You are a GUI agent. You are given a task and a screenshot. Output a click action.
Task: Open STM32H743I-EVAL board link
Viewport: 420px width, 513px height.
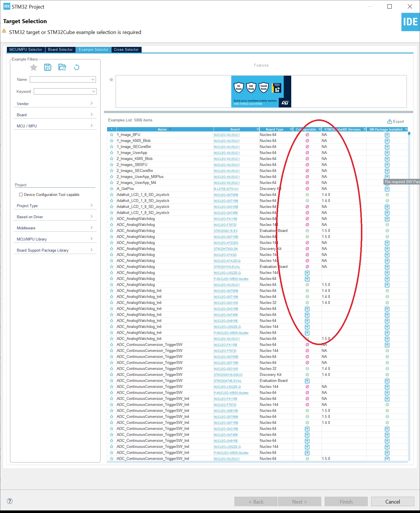[x=227, y=267]
